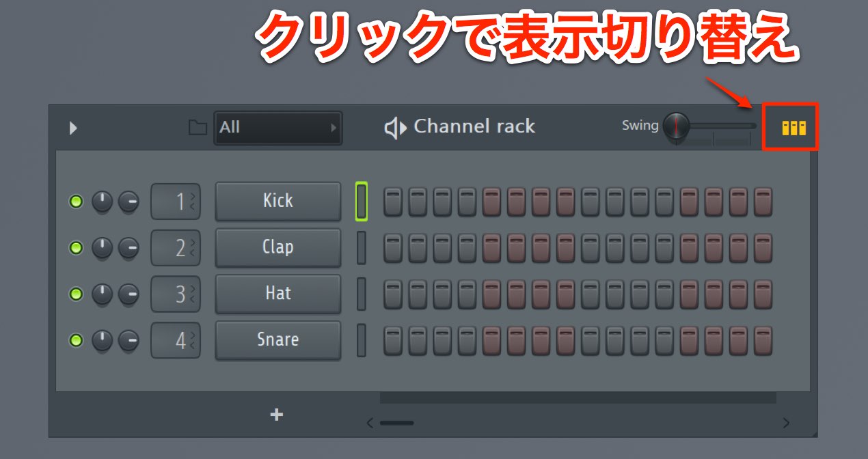Image resolution: width=868 pixels, height=459 pixels.
Task: Mute the Clap channel via green LED
Action: coord(76,248)
